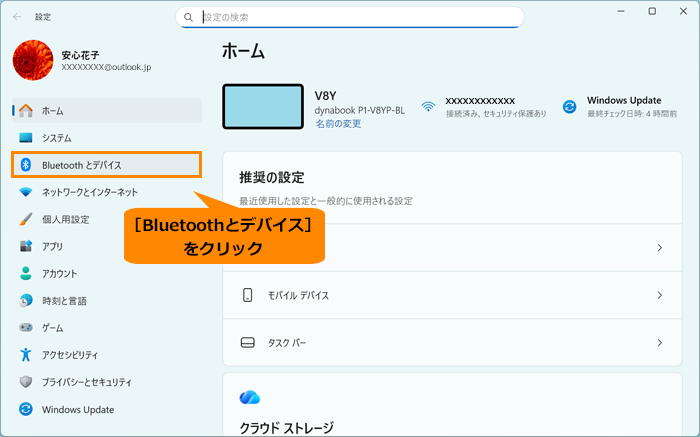Open アカウント settings page
700x437 pixels.
107,273
